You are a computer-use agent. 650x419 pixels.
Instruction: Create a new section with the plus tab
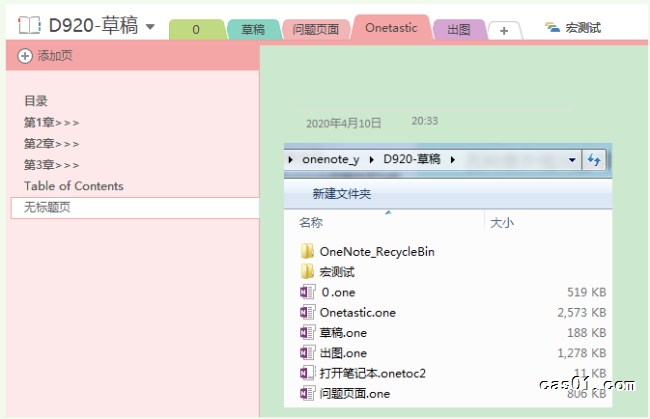coord(504,31)
